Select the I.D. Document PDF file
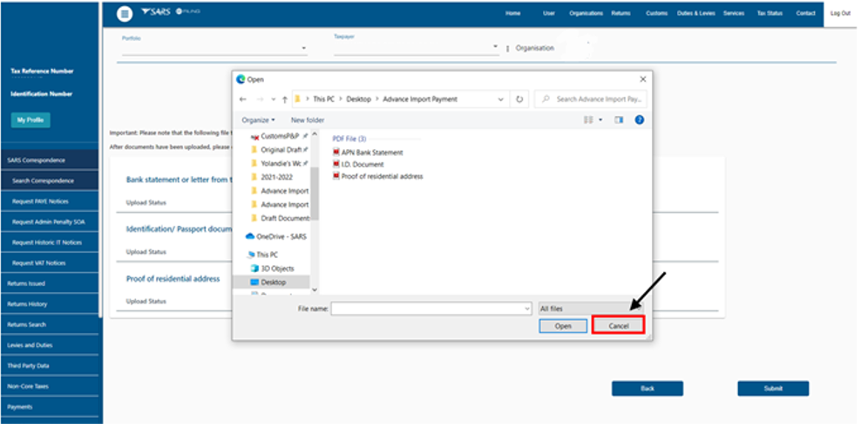Viewport: 868px width, 429px height. point(362,164)
